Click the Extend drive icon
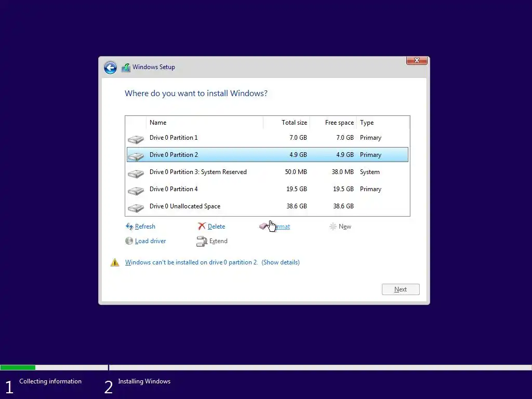Image resolution: width=532 pixels, height=399 pixels. (202, 241)
